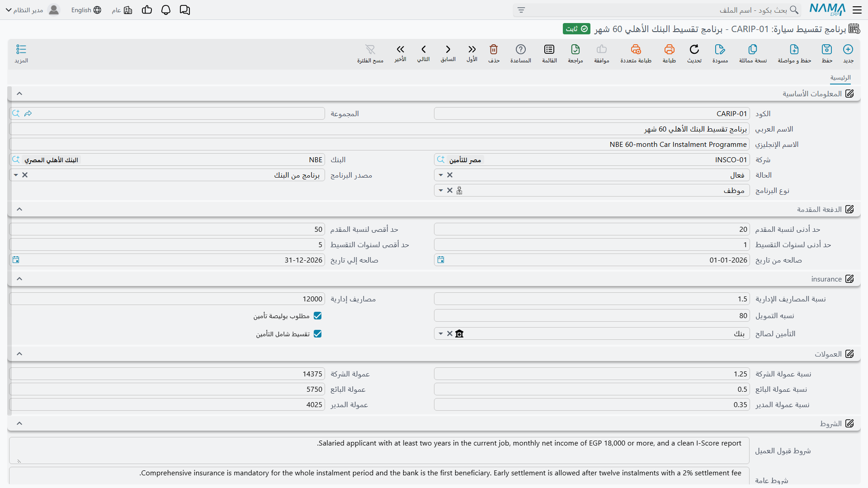The height and width of the screenshot is (488, 868).
Task: Click lookup icon in البنك field
Action: click(16, 160)
